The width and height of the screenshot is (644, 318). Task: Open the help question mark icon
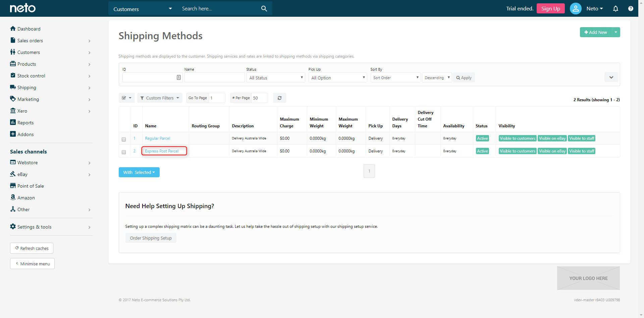pos(631,9)
